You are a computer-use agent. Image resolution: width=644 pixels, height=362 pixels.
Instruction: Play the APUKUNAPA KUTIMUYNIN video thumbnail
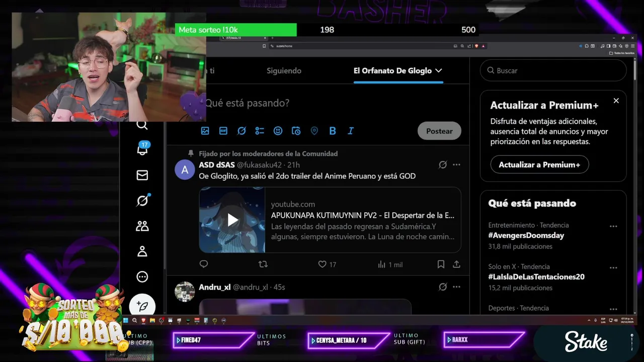pos(232,220)
